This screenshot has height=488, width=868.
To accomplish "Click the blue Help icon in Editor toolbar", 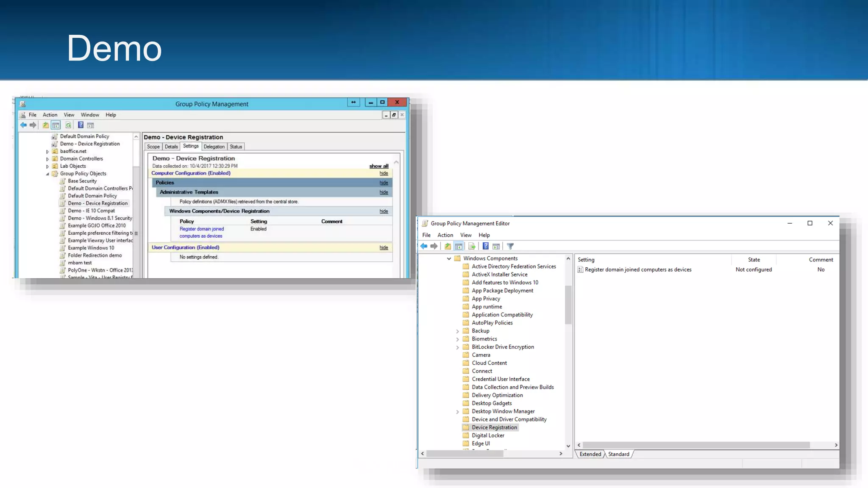I will coord(486,246).
